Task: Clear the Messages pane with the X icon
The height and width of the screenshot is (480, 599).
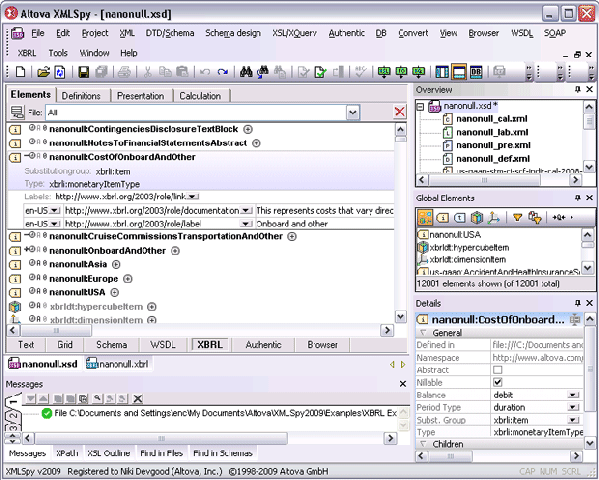Action: [138, 399]
